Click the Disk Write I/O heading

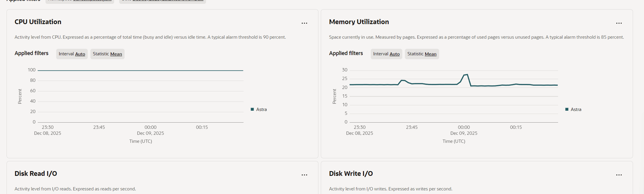(351, 174)
